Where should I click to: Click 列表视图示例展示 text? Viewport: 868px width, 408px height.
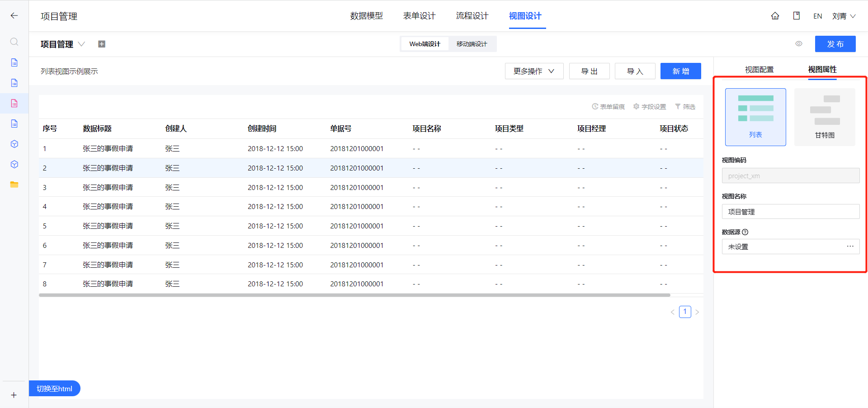(69, 71)
